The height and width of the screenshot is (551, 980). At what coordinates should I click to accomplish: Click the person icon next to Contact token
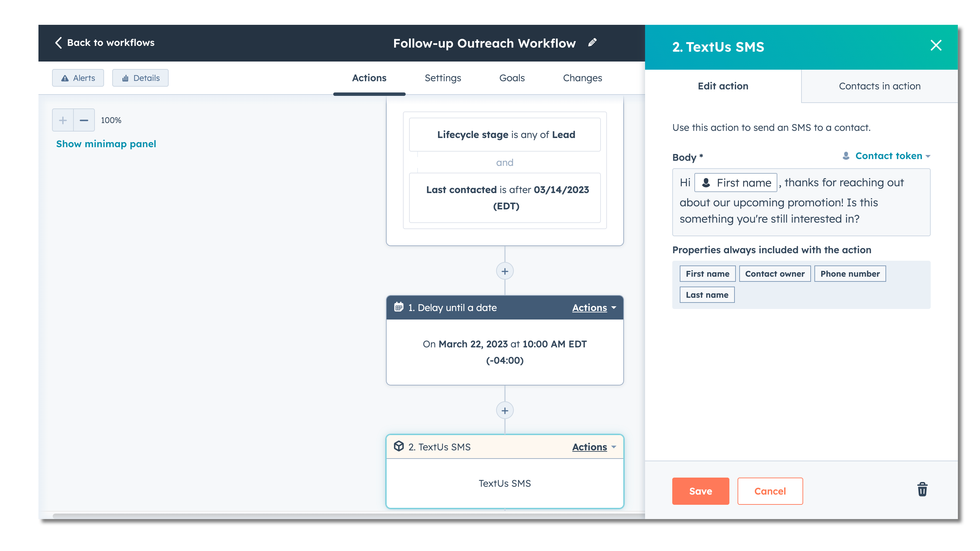(x=846, y=156)
